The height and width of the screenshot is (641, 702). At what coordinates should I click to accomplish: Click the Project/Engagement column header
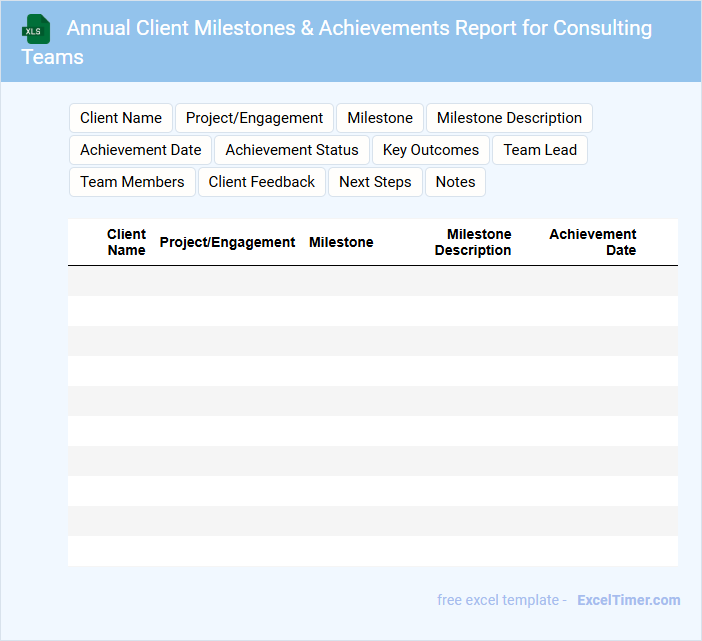coord(227,242)
